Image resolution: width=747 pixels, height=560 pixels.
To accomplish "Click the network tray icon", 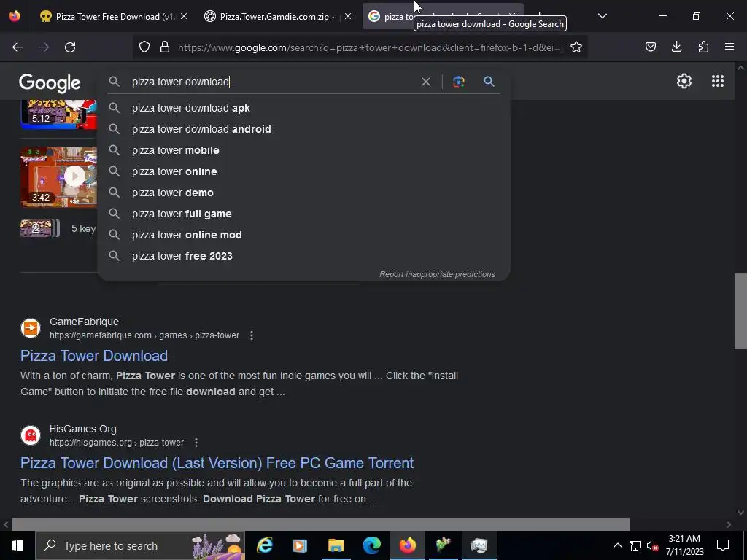I will [635, 545].
